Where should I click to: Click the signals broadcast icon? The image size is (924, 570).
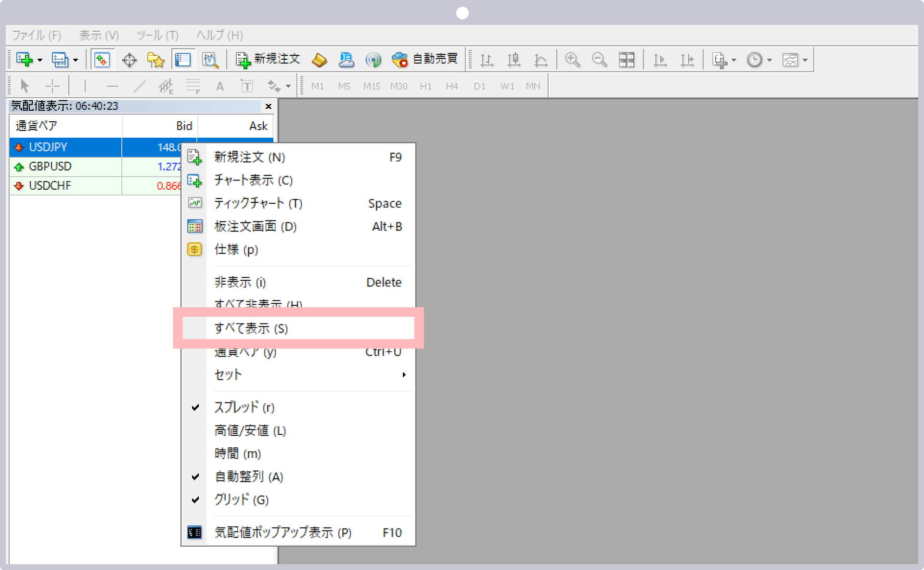click(x=373, y=60)
